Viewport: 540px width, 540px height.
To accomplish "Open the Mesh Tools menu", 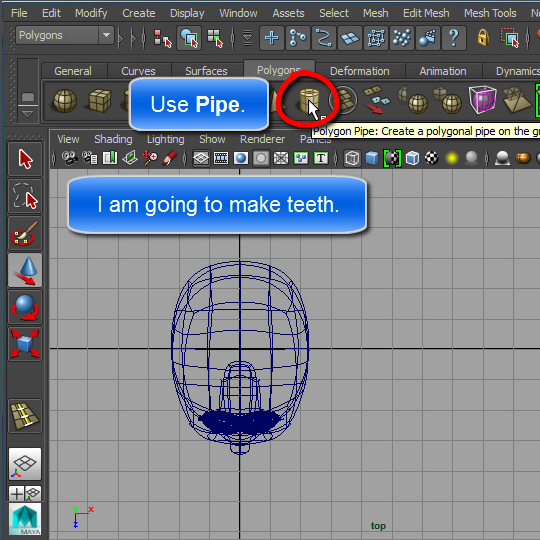I will pos(490,13).
